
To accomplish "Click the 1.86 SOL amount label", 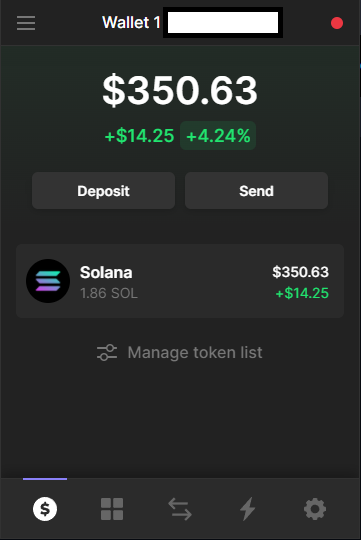I will [109, 293].
